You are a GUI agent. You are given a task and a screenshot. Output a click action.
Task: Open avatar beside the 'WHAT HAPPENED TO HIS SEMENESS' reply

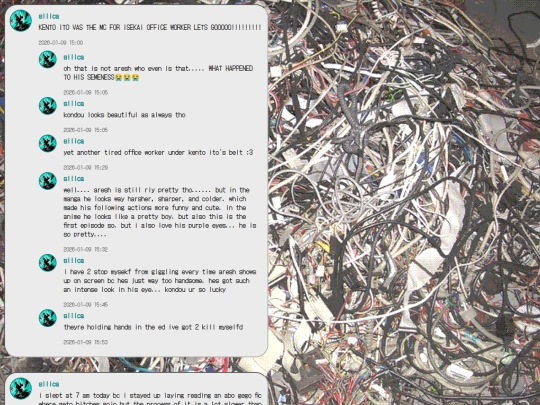[x=48, y=59]
